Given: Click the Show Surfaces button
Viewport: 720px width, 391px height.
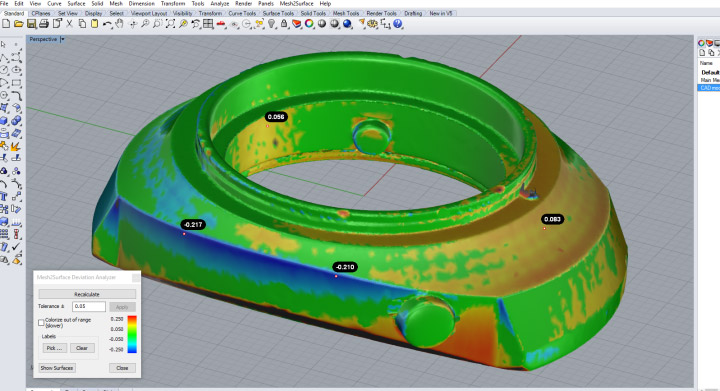Looking at the screenshot, I should (x=57, y=368).
